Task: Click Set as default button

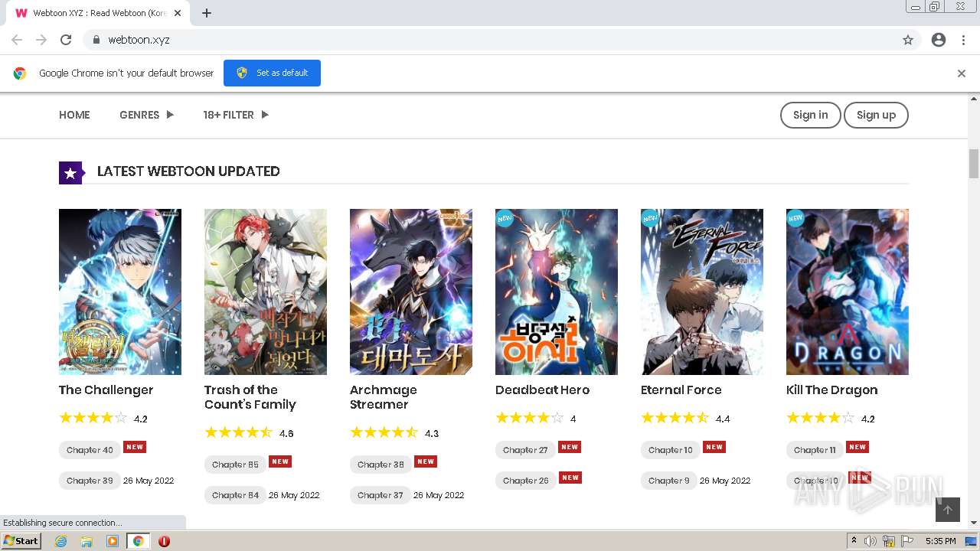Action: pyautogui.click(x=272, y=73)
